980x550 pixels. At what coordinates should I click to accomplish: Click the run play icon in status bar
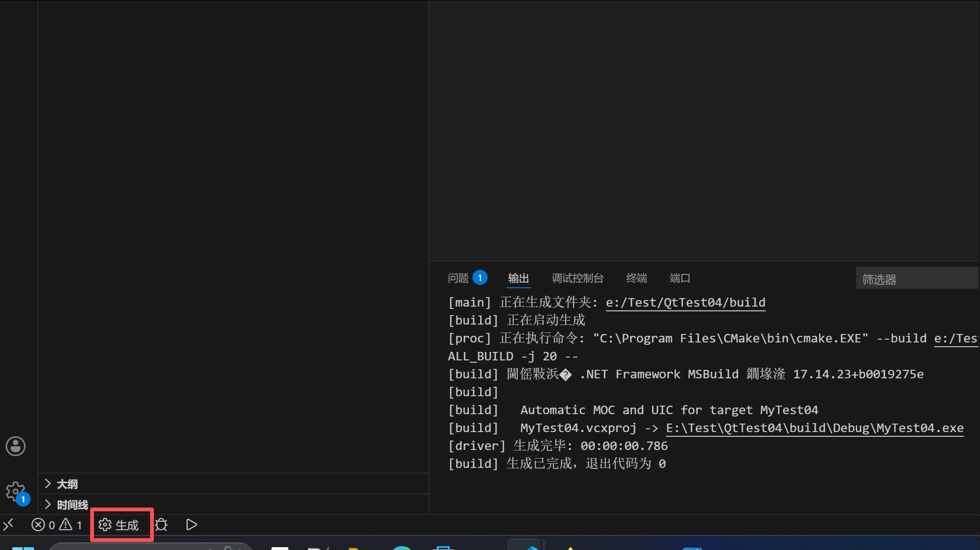(191, 525)
